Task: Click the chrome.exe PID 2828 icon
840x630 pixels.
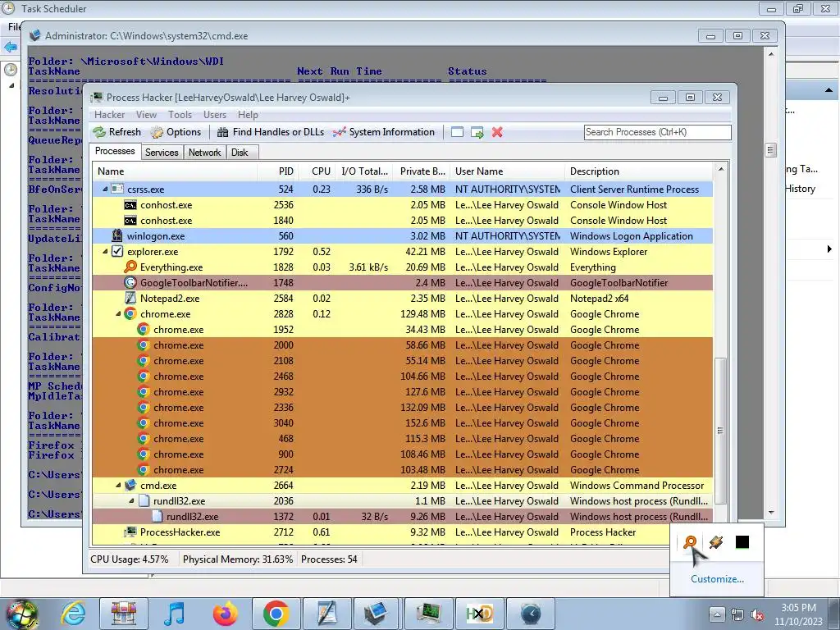Action: pyautogui.click(x=130, y=314)
